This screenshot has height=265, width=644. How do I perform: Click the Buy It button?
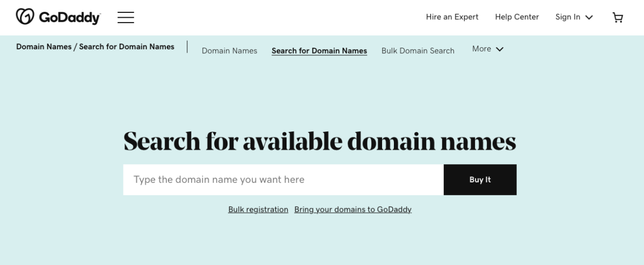tap(480, 180)
